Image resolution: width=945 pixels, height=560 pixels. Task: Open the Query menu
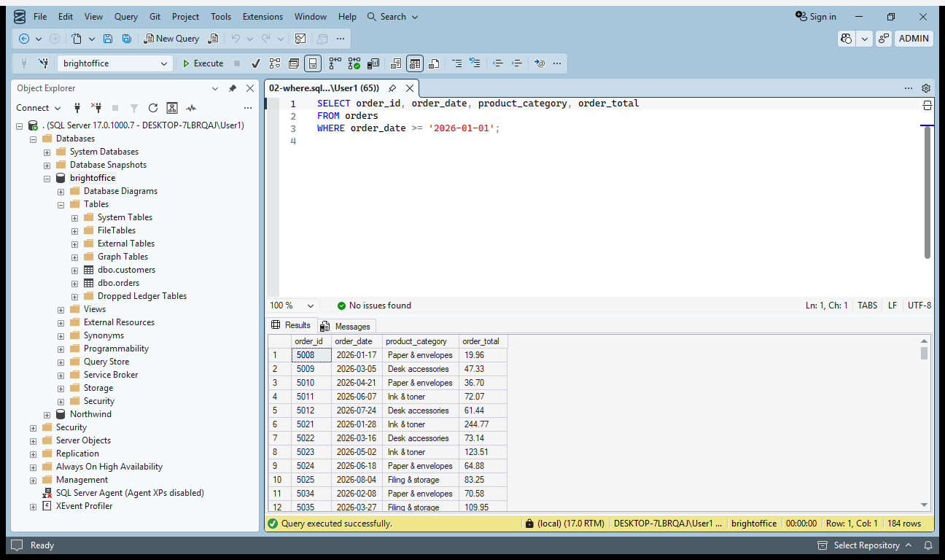click(126, 17)
